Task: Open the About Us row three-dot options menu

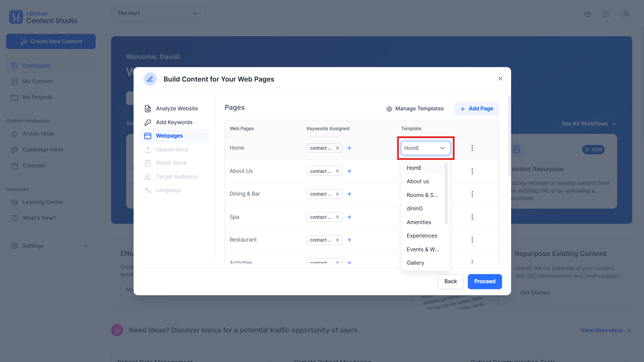Action: point(472,171)
